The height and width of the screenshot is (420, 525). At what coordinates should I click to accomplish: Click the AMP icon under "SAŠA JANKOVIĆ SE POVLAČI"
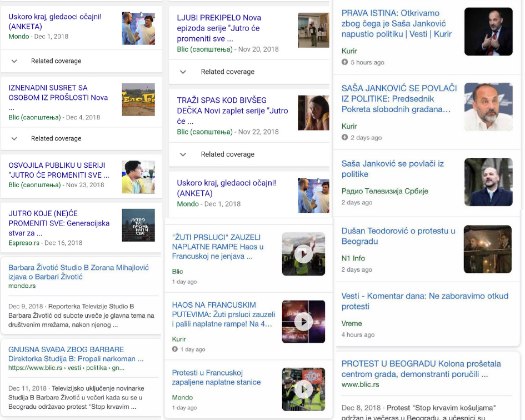point(345,137)
